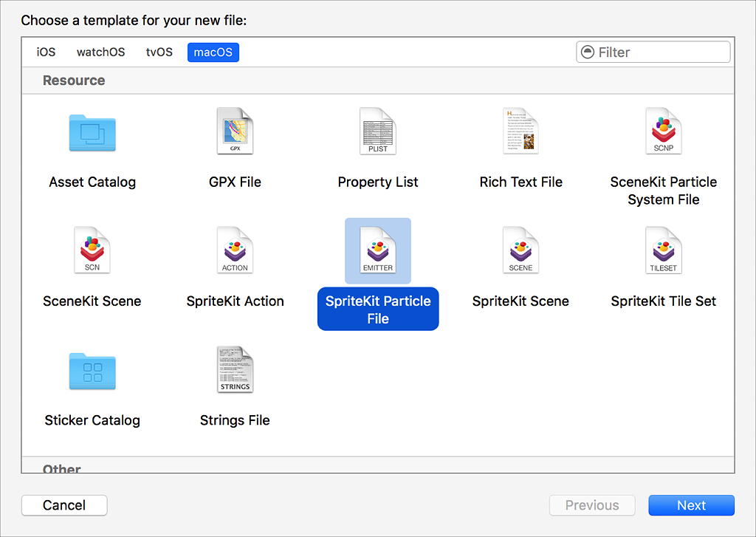Image resolution: width=756 pixels, height=537 pixels.
Task: Click the "GPX File" label
Action: pos(235,182)
